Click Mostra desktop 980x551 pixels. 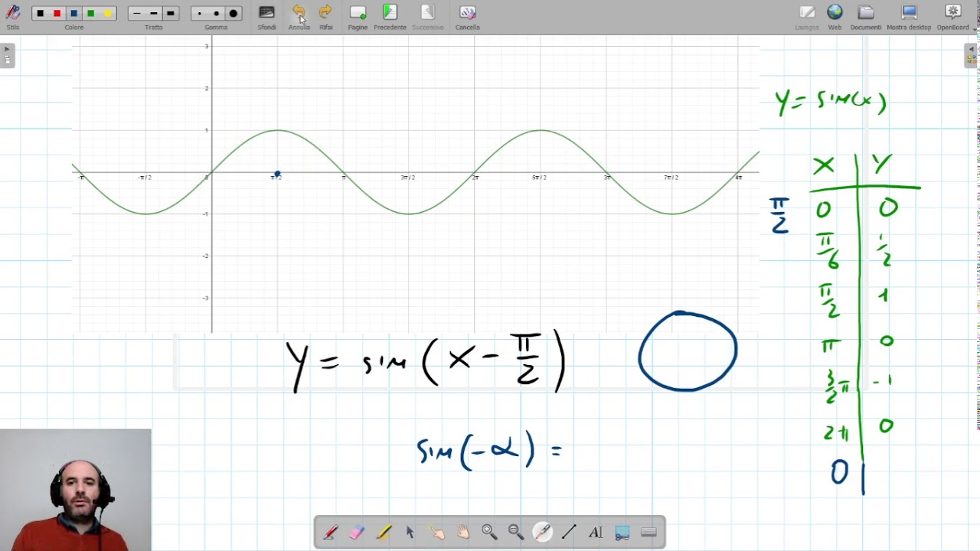909,17
